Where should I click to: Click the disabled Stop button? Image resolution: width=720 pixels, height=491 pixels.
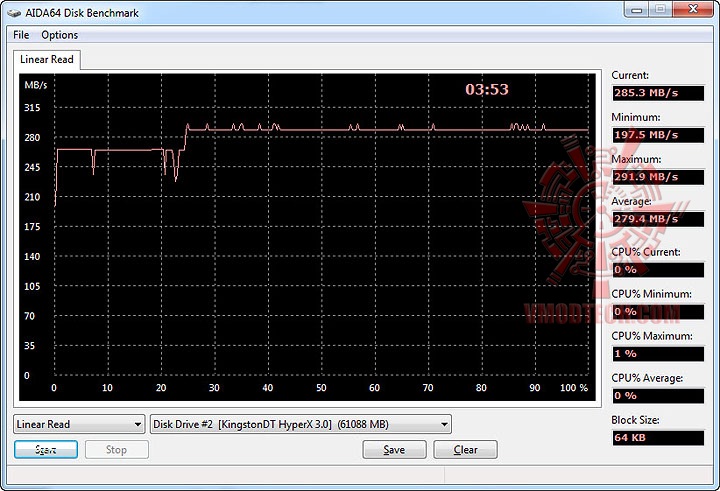click(117, 450)
